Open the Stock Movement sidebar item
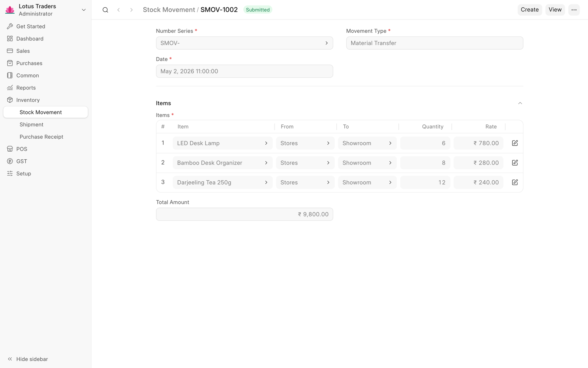Screen dimensions: 588x368 point(46,112)
